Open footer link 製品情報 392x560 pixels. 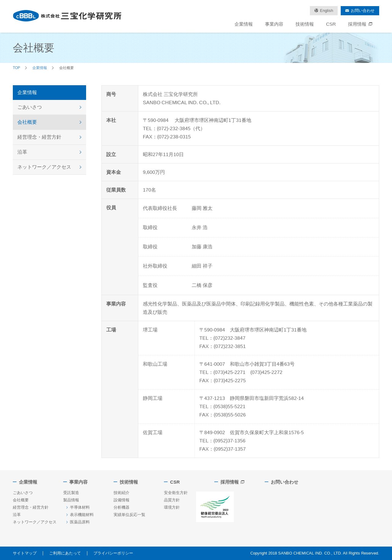[x=71, y=500]
